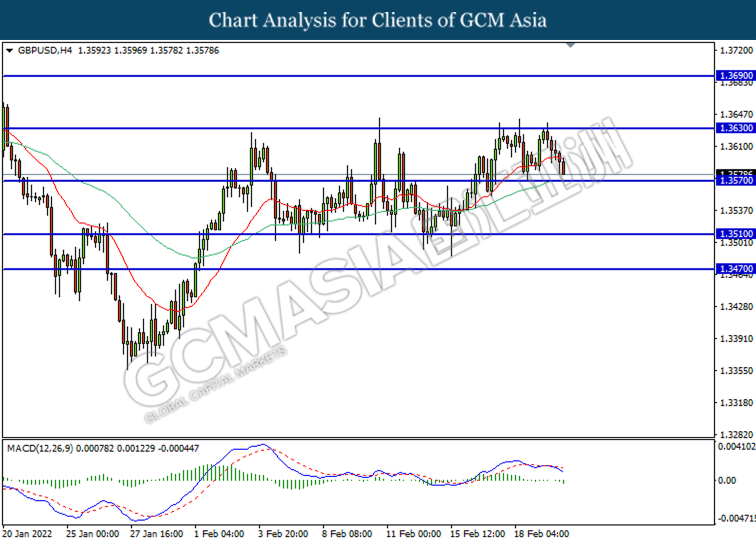Click the Chart Analysis for Clients header title
The image size is (756, 540).
click(377, 20)
